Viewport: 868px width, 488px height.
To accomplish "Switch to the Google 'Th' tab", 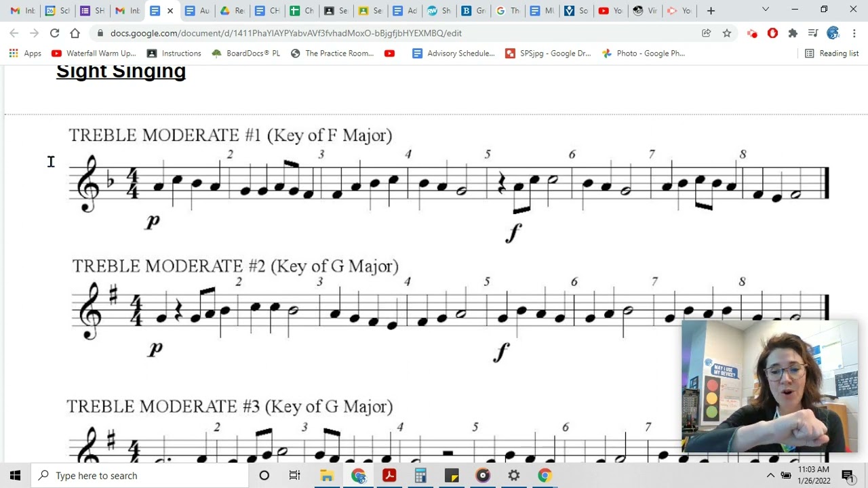I will 509,10.
